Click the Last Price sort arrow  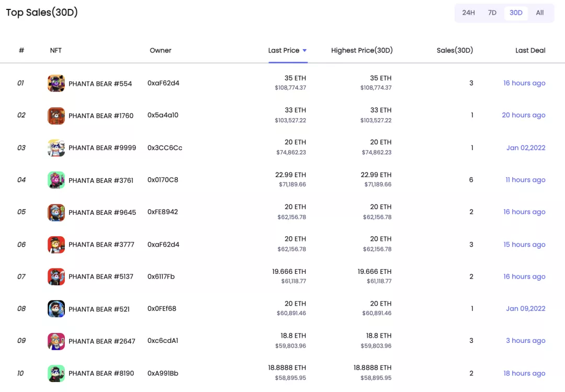[x=304, y=50]
